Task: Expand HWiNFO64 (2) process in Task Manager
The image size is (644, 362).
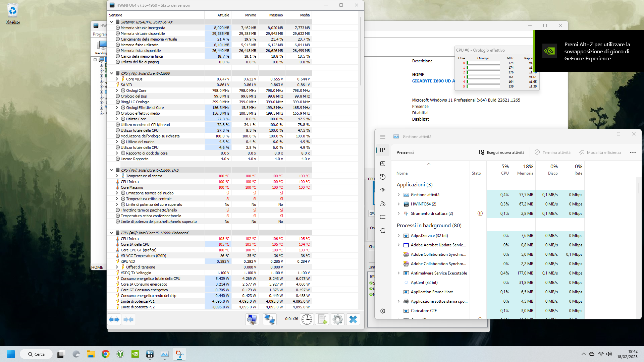Action: click(398, 204)
